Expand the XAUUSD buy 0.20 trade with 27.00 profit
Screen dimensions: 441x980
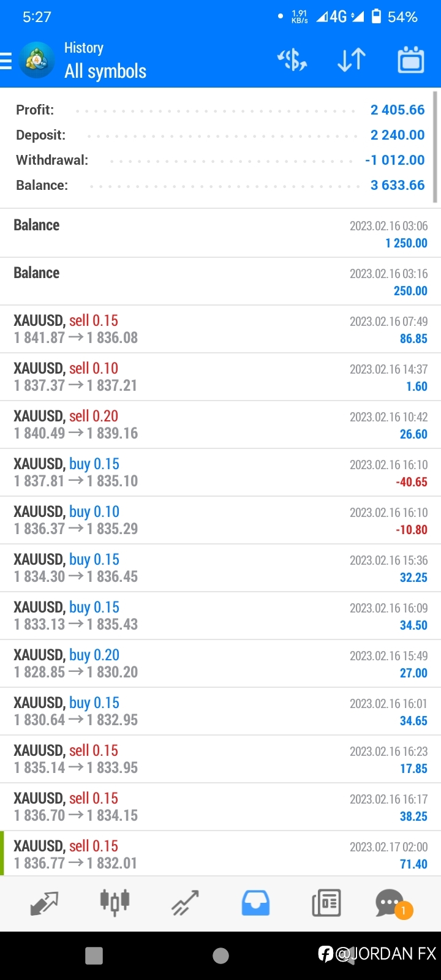pyautogui.click(x=221, y=663)
